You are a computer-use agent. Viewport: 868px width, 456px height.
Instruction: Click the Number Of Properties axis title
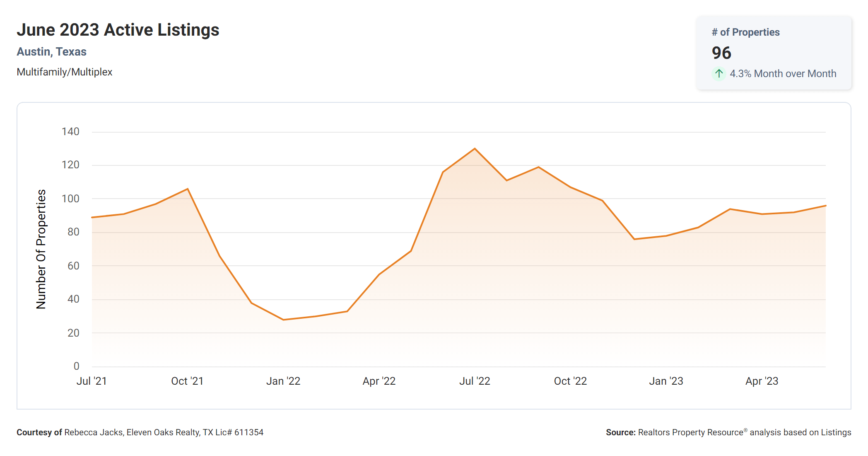pyautogui.click(x=41, y=249)
